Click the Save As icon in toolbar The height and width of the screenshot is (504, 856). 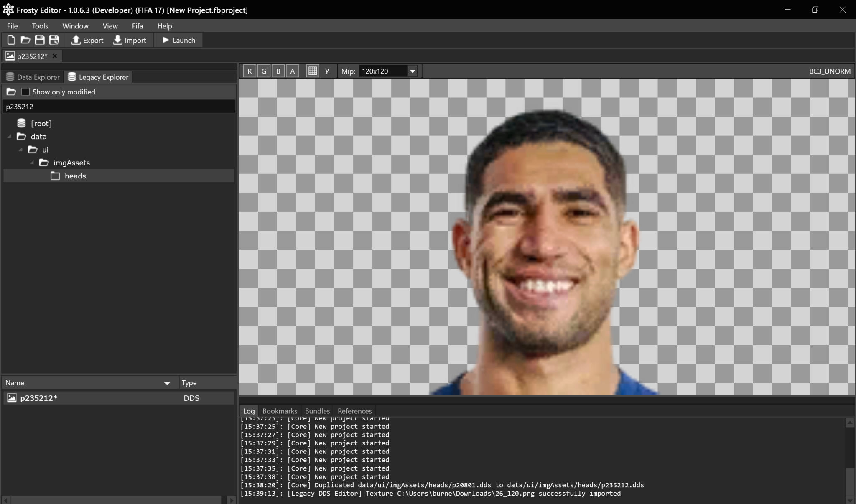click(x=54, y=40)
